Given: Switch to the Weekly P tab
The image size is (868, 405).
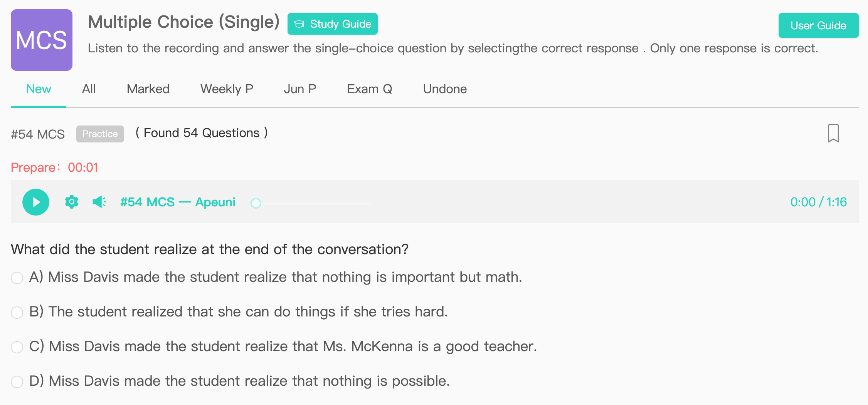Looking at the screenshot, I should tap(227, 89).
